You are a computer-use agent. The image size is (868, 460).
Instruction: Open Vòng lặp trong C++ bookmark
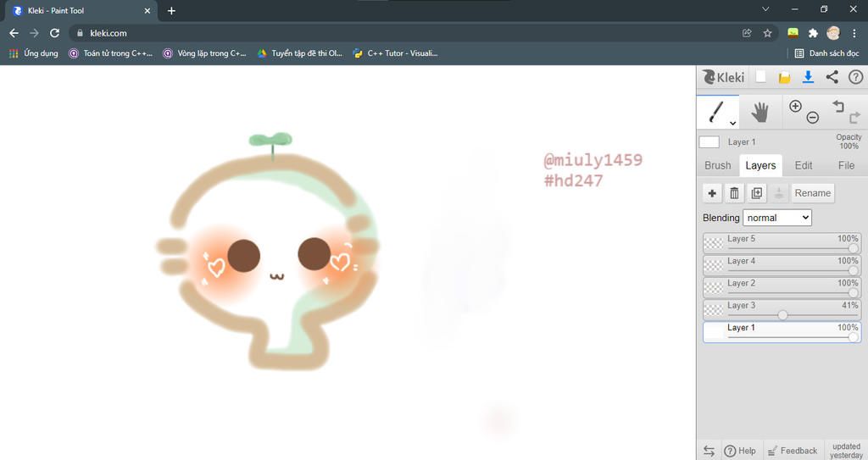204,53
